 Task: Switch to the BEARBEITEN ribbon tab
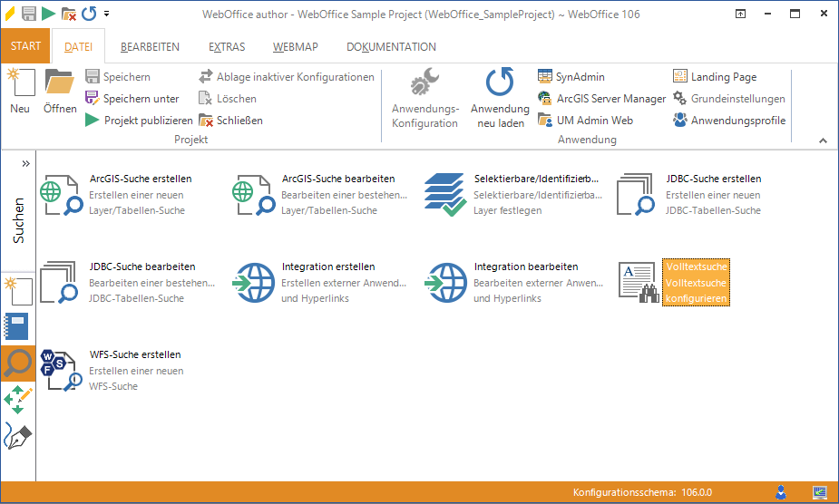click(150, 47)
